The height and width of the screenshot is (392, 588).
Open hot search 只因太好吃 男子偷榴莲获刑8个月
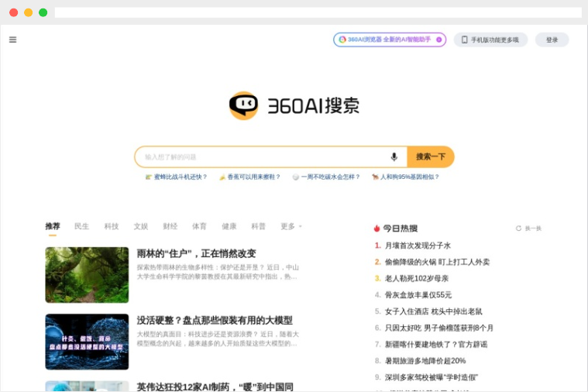pyautogui.click(x=438, y=328)
